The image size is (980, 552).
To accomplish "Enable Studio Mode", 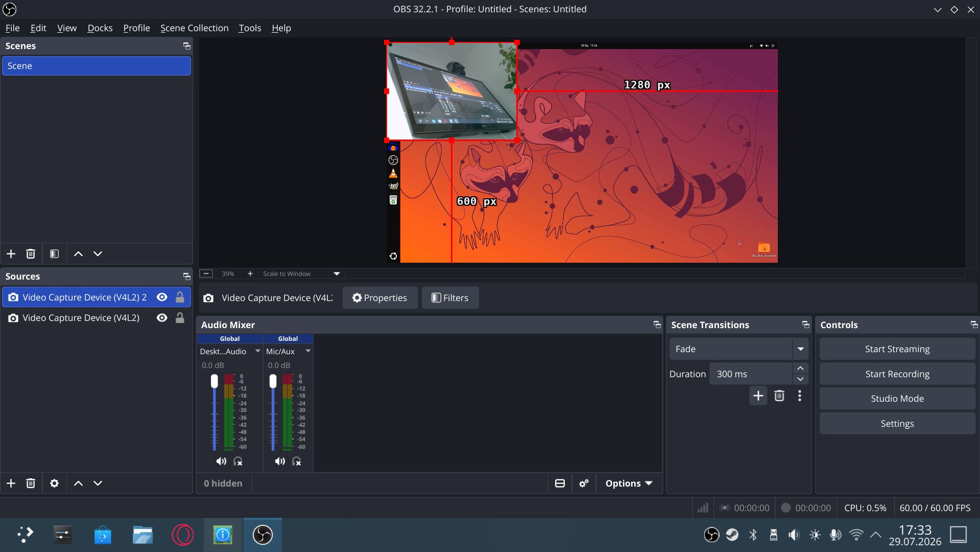I will click(x=897, y=398).
